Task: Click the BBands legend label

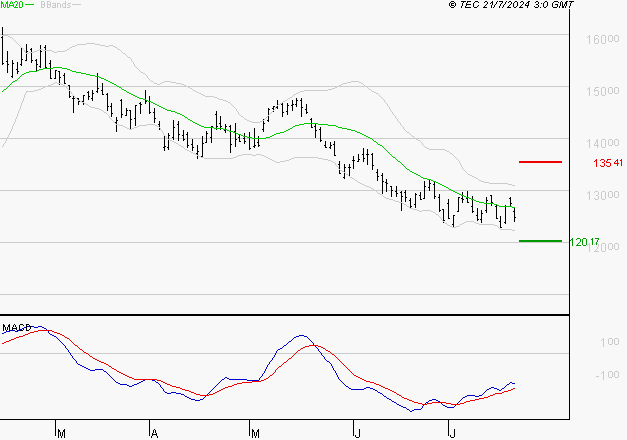Action: (x=55, y=5)
